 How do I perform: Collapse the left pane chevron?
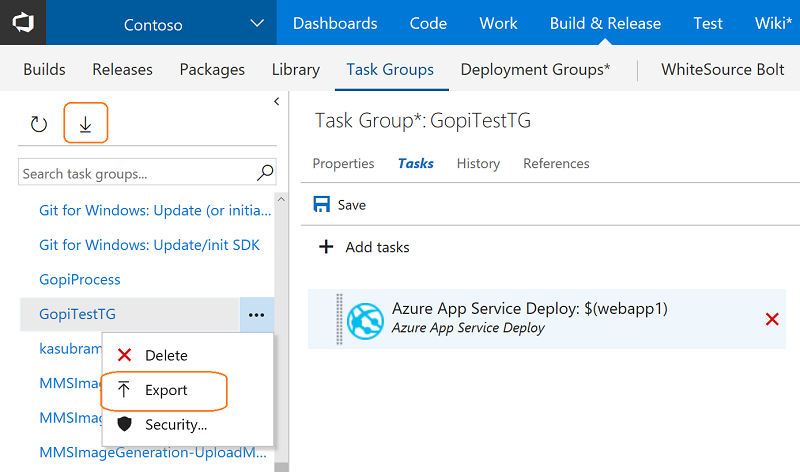point(277,102)
